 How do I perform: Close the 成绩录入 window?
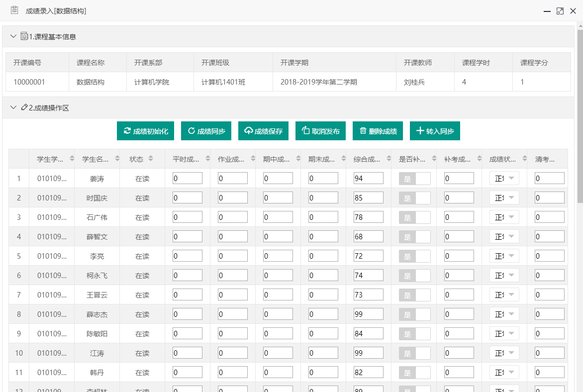coord(573,11)
